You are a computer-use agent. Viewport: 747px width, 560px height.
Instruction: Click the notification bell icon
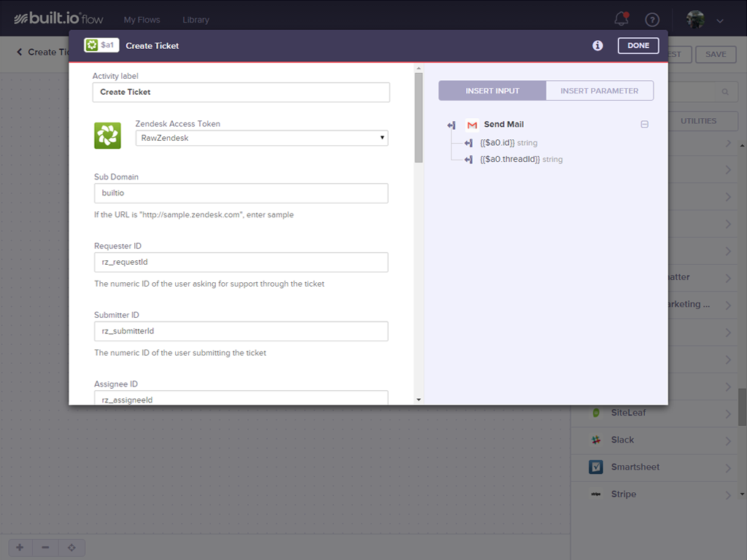pyautogui.click(x=622, y=19)
